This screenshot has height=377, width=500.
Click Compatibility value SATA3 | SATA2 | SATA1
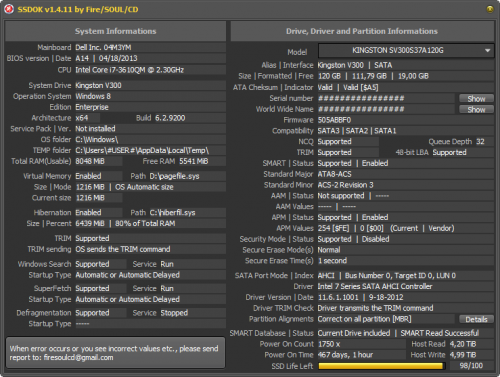[x=357, y=131]
